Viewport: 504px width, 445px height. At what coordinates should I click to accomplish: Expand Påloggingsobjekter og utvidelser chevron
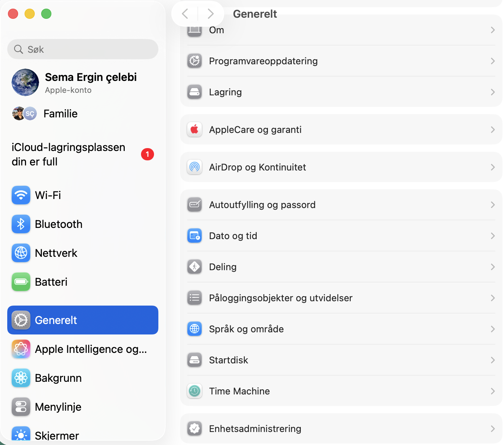click(x=492, y=298)
